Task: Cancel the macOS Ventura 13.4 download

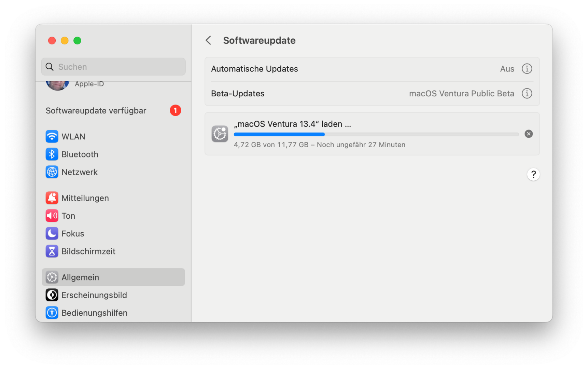Action: 529,134
